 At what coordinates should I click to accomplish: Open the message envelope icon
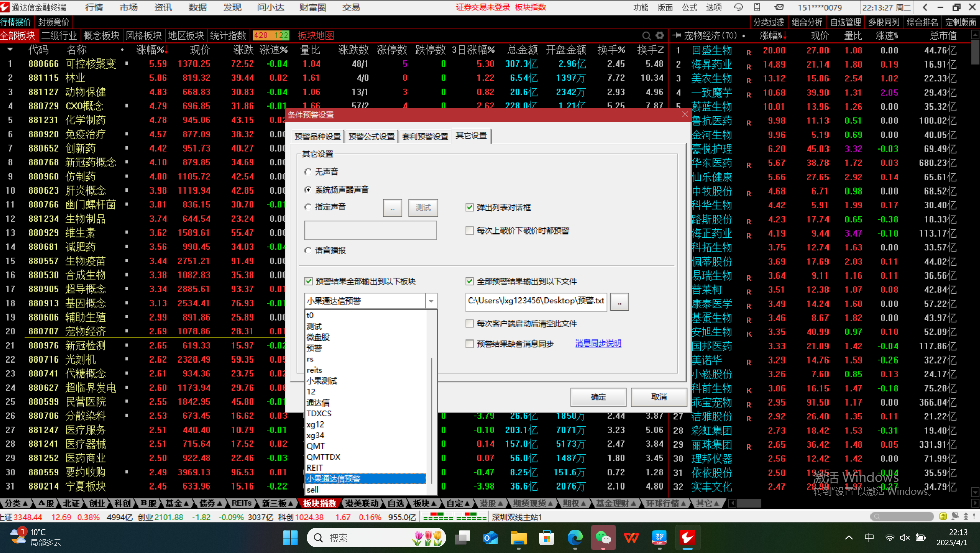click(779, 7)
